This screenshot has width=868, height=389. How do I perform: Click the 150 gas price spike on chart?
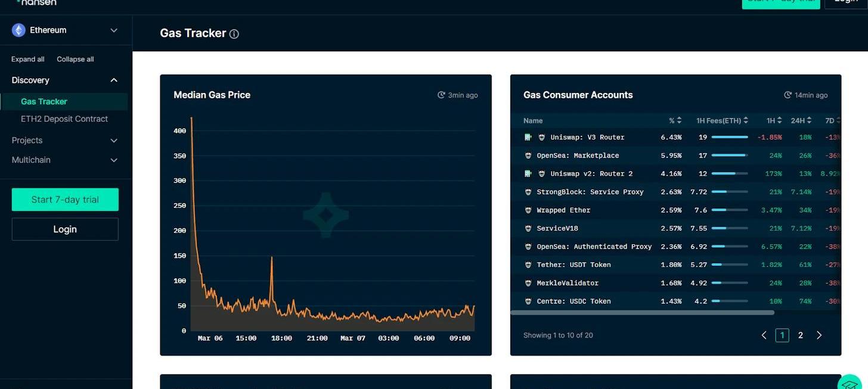click(272, 259)
